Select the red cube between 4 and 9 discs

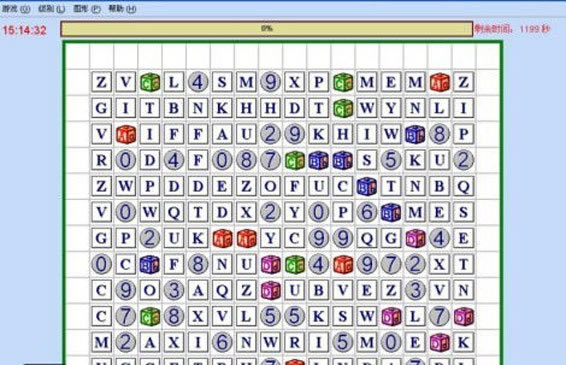tap(343, 264)
